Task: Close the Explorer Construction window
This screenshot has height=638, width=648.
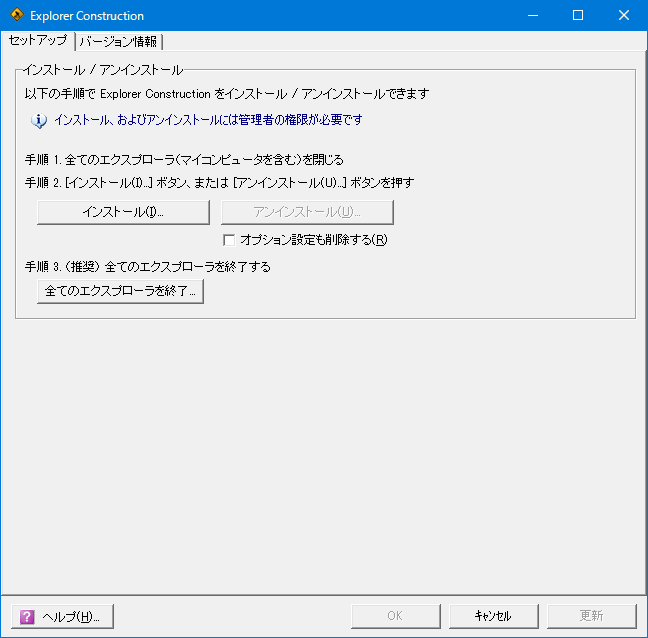Action: coord(624,15)
